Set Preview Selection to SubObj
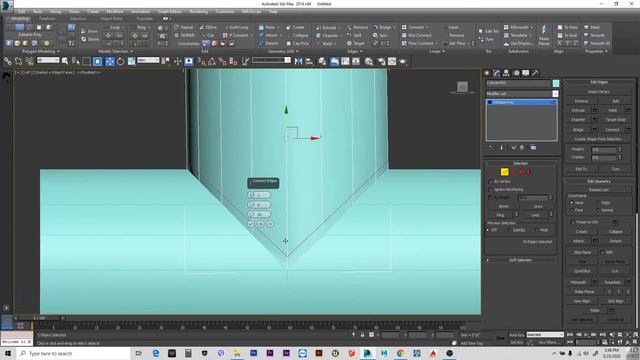This screenshot has height=360, width=640. point(509,230)
